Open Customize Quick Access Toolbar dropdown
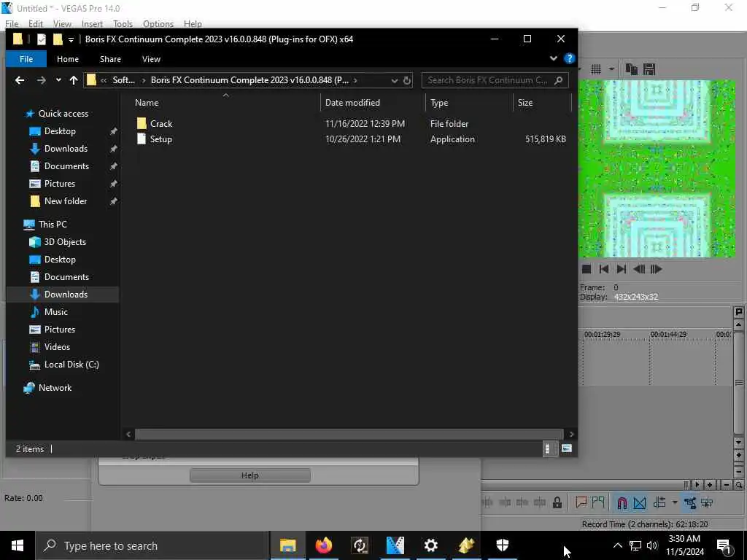The height and width of the screenshot is (560, 747). point(71,39)
